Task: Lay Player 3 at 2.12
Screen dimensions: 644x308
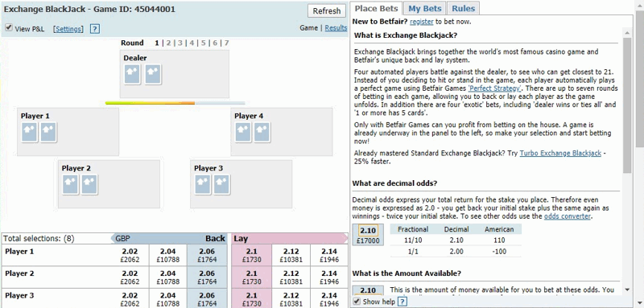Action: coord(291,299)
